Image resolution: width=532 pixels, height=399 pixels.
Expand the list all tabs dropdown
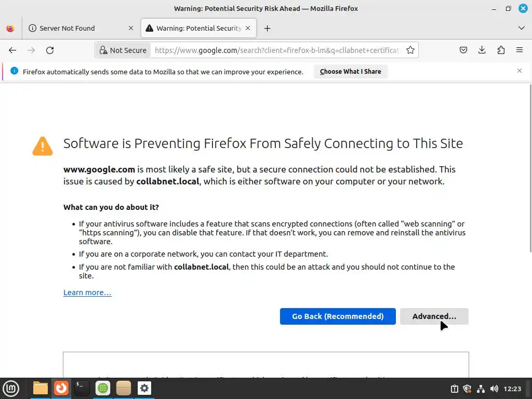(522, 28)
